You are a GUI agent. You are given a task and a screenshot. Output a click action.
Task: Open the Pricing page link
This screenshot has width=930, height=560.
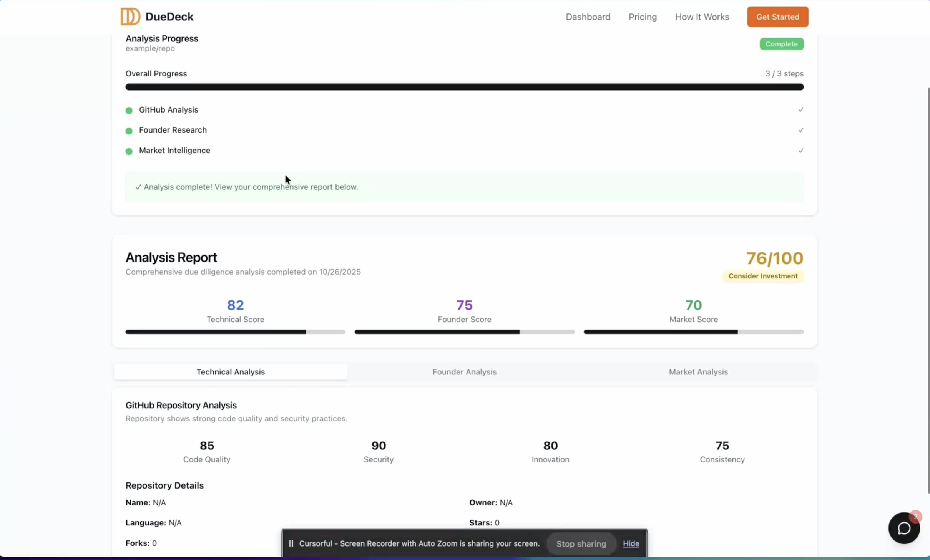click(x=642, y=17)
